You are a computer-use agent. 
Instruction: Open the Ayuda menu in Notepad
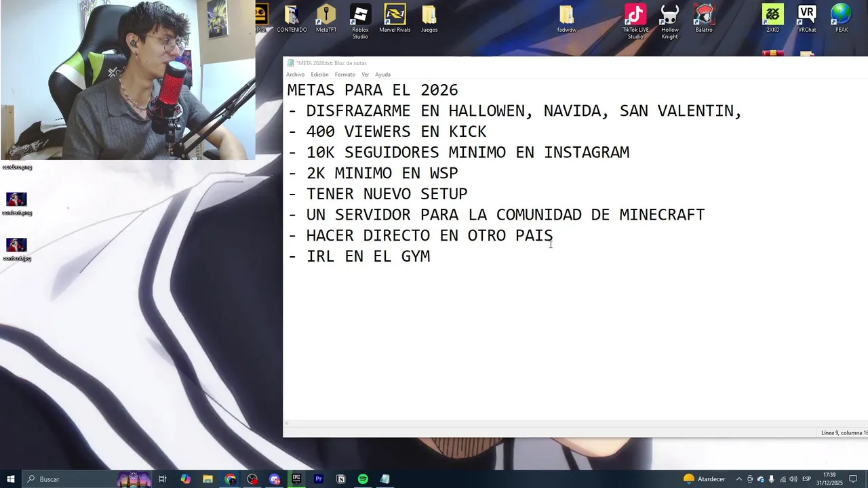pos(382,75)
